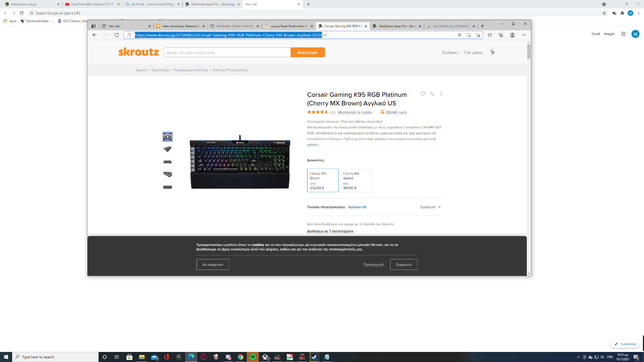This screenshot has height=362, width=644.
Task: Reload page in Chrome window
Action: coord(22,13)
